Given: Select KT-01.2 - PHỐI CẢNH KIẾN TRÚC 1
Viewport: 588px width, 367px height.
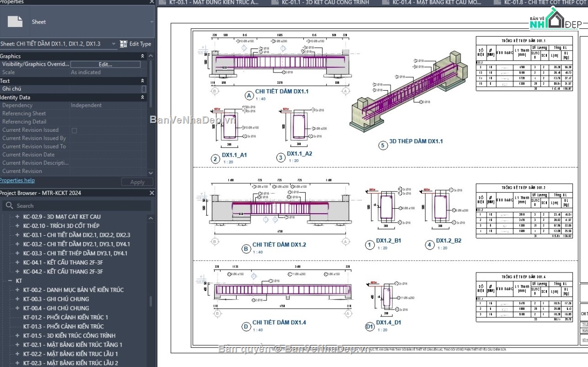Looking at the screenshot, I should click(x=66, y=318).
